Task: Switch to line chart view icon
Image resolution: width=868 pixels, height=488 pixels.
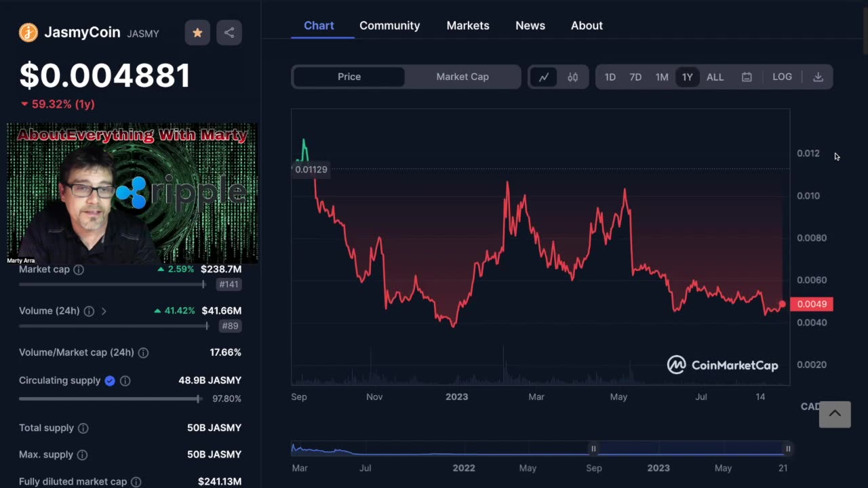Action: (x=544, y=77)
